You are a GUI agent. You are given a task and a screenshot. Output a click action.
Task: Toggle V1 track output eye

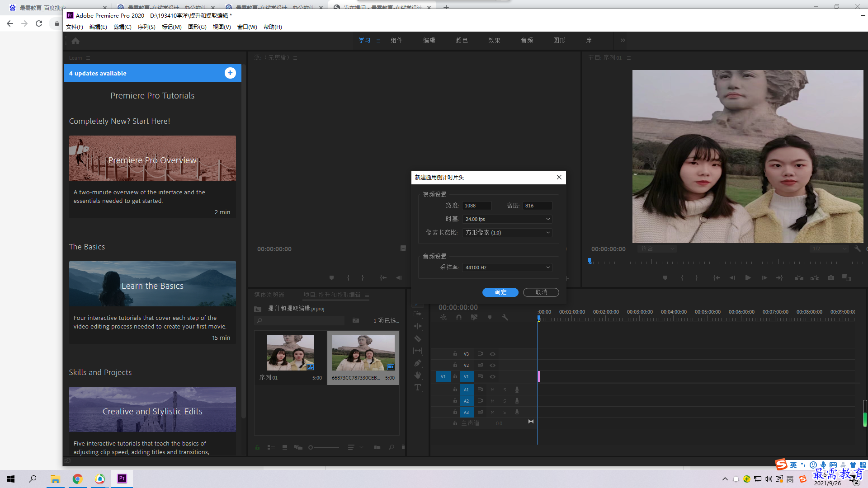click(x=493, y=376)
